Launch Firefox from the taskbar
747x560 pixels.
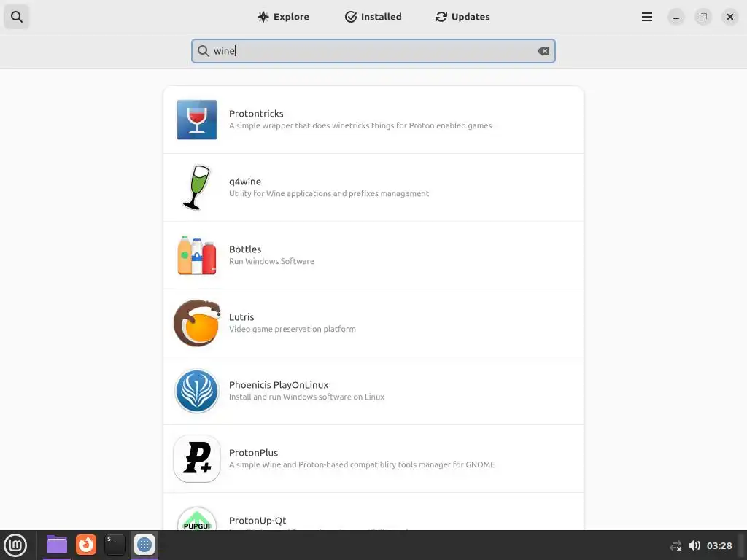point(86,545)
